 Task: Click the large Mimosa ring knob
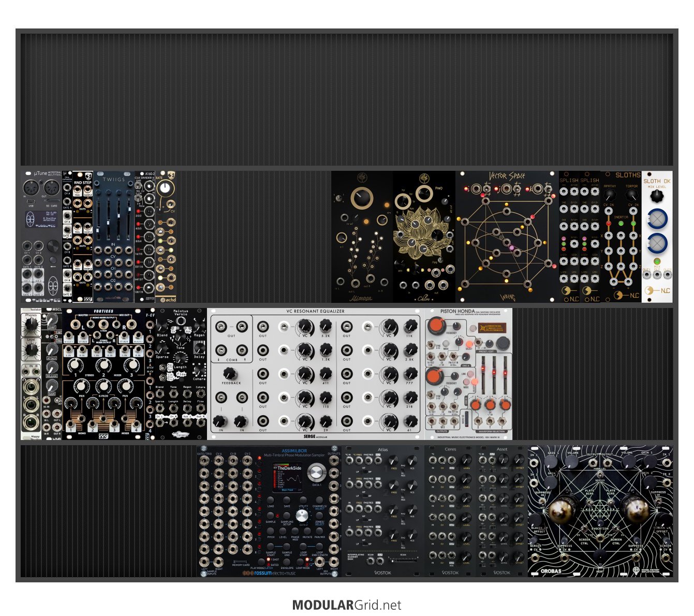(362, 198)
